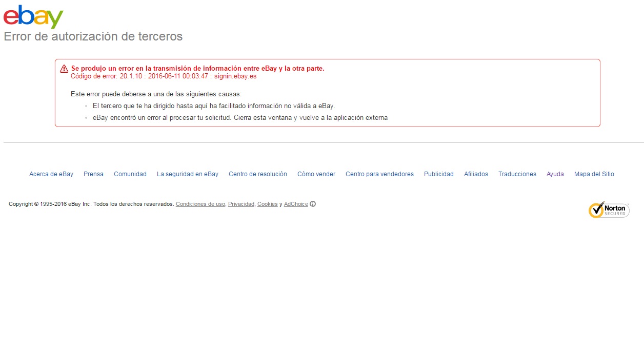Screen dimensions: 644x356
Task: Open the Afiliados link
Action: (x=476, y=174)
